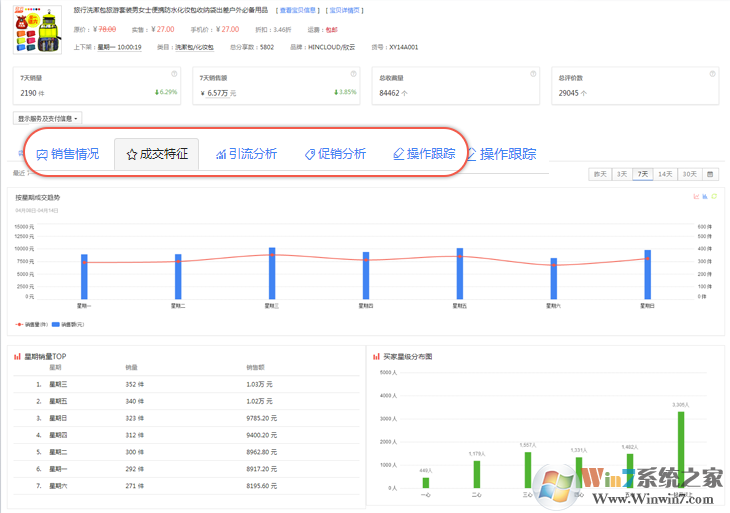730x513 pixels.
Task: Switch chart to line view icon
Action: point(695,196)
